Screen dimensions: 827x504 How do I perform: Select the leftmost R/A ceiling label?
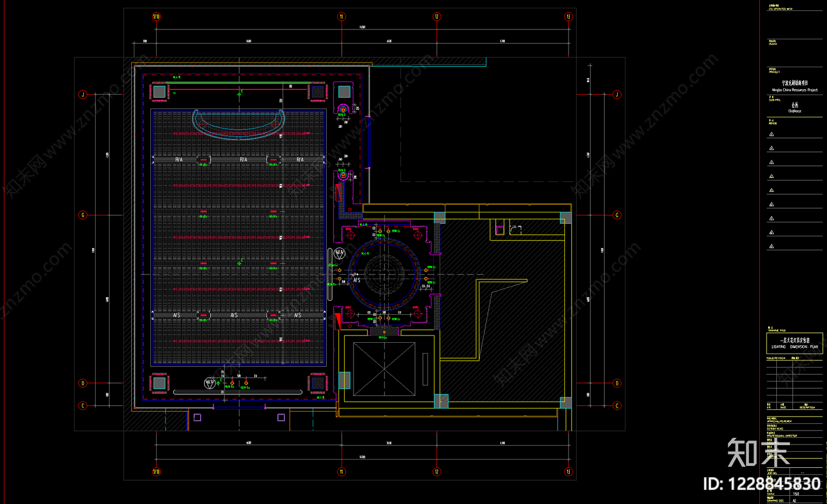click(x=179, y=160)
